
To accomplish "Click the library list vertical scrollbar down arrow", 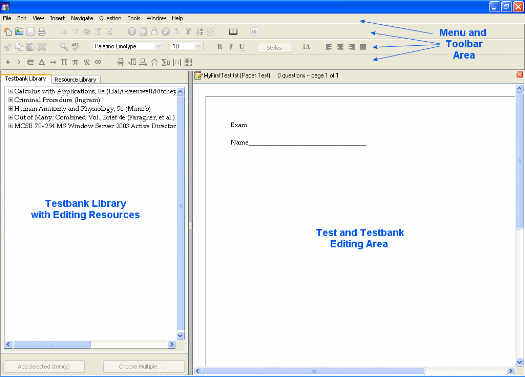I will [180, 335].
